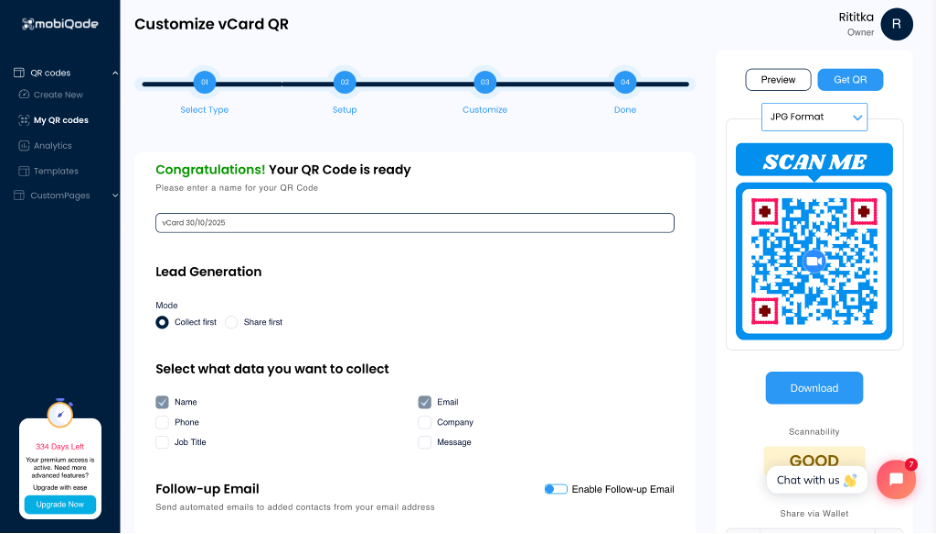The image size is (936, 534).
Task: Open the profile avatar R
Action: pos(897,24)
